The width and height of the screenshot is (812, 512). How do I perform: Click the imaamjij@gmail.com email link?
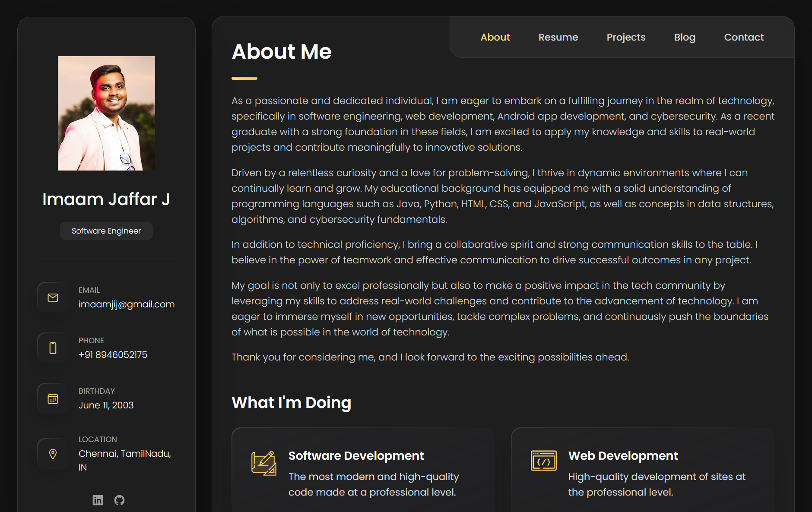[127, 304]
